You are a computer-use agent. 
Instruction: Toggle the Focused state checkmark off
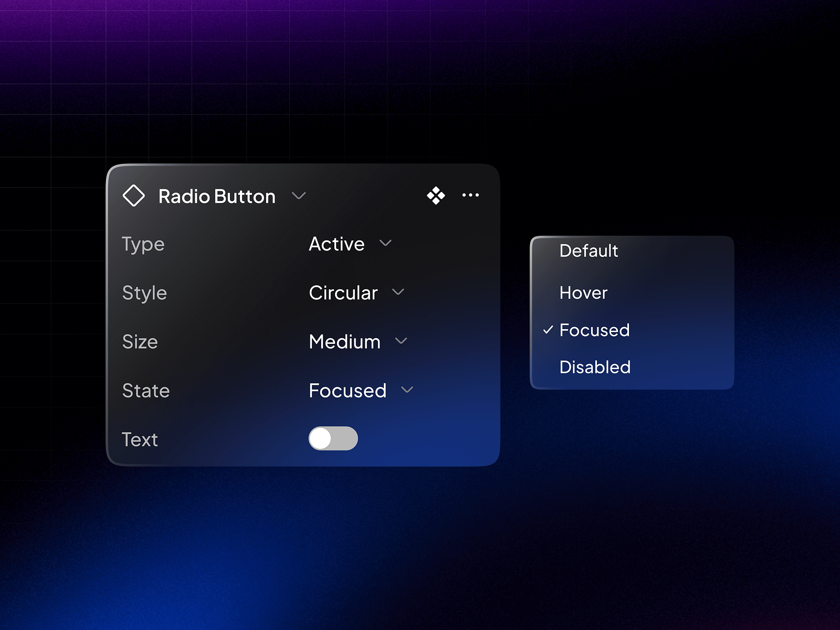click(x=548, y=330)
